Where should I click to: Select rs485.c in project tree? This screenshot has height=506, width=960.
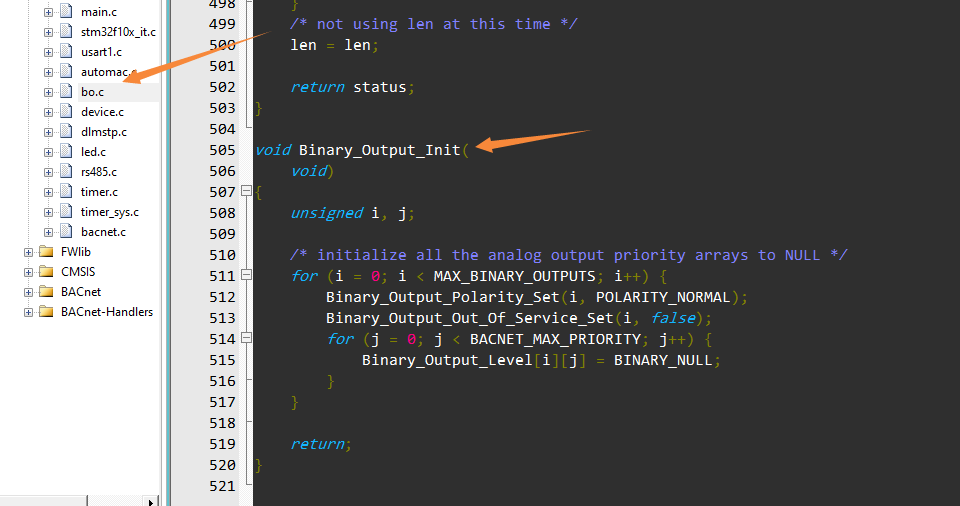[99, 172]
